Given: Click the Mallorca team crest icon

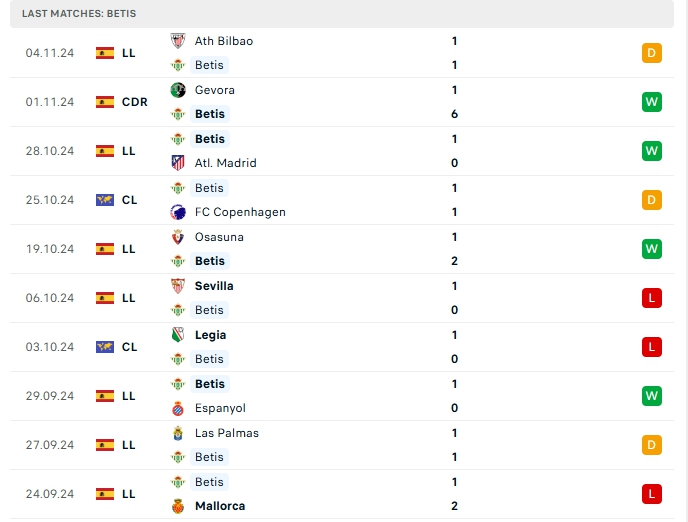Looking at the screenshot, I should (x=178, y=506).
